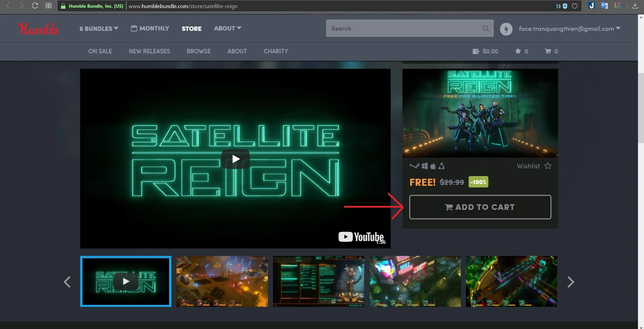Screen dimensions: 644x329
Task: Expand the About dropdown in header
Action: pyautogui.click(x=228, y=29)
